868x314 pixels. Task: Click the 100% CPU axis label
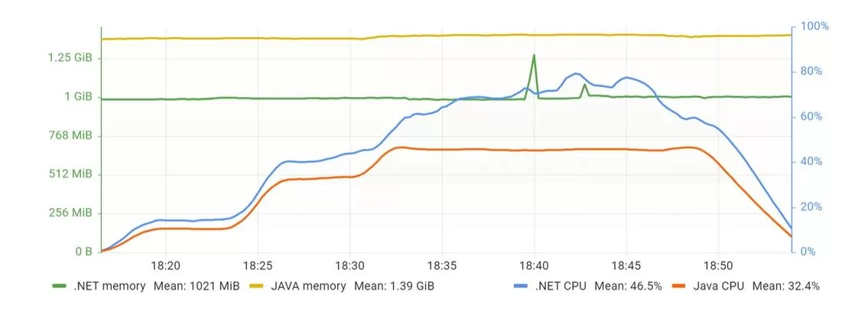pyautogui.click(x=815, y=27)
